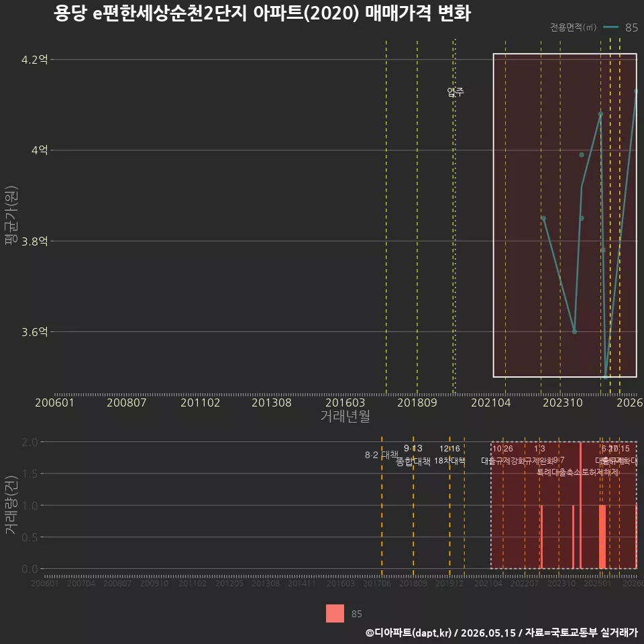Screen dimensions: 644x644
Task: Click the '평균가(원)' axis title
Action: point(11,215)
